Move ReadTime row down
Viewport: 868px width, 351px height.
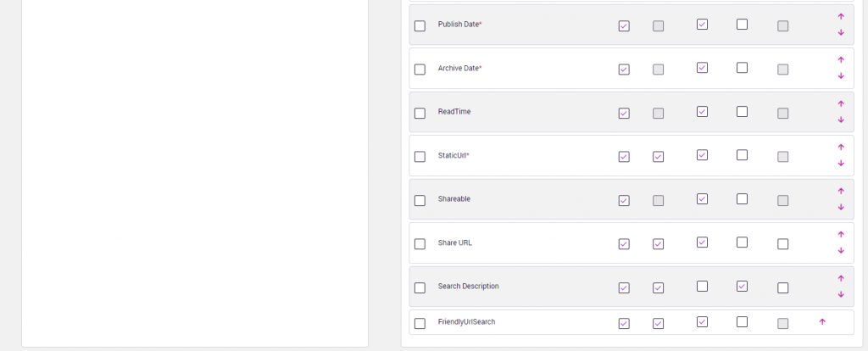841,120
